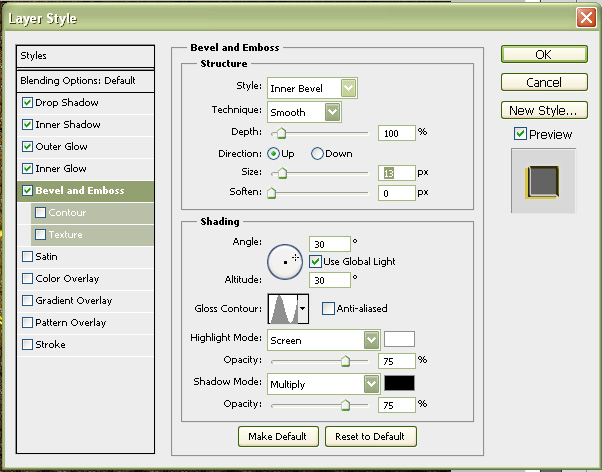Click the New Style... button
Image resolution: width=602 pixels, height=472 pixels.
(544, 110)
